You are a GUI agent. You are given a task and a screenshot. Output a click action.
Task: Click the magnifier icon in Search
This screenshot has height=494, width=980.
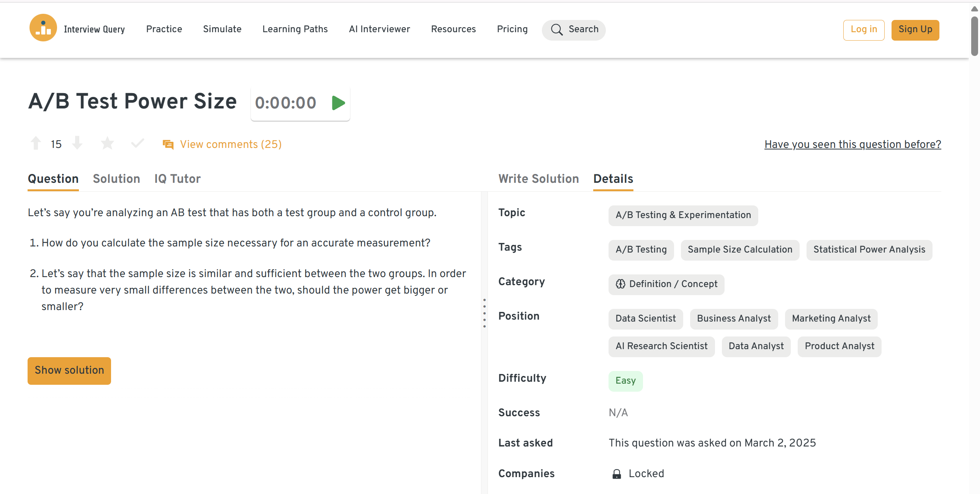pos(556,30)
